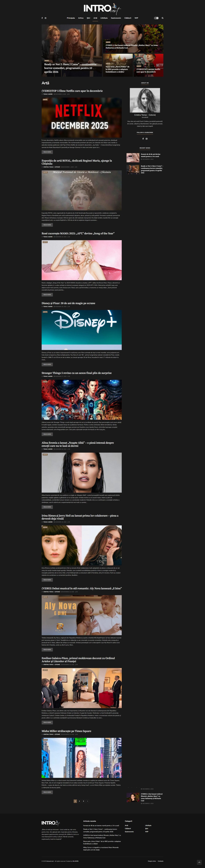Click the INTROvert logo at top
The image size is (205, 868).
click(102, 9)
